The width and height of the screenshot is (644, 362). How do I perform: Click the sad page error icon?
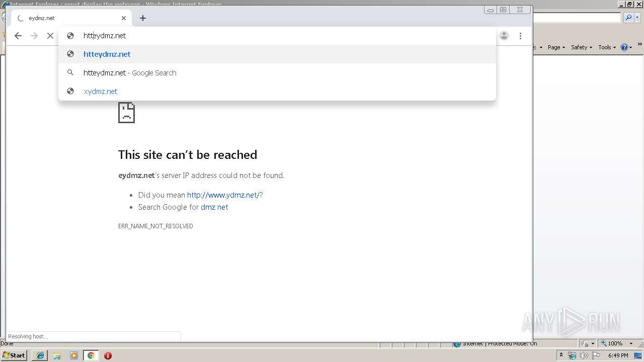126,113
